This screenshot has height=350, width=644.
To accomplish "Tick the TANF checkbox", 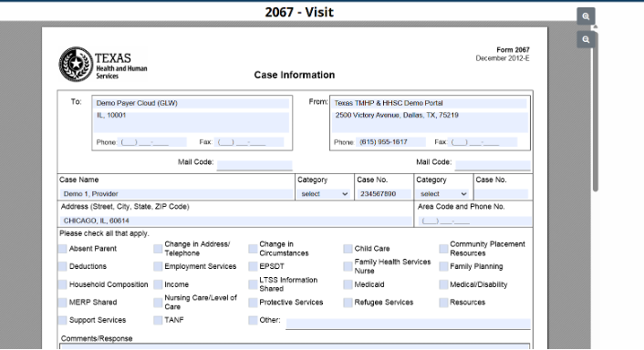I will pos(158,320).
